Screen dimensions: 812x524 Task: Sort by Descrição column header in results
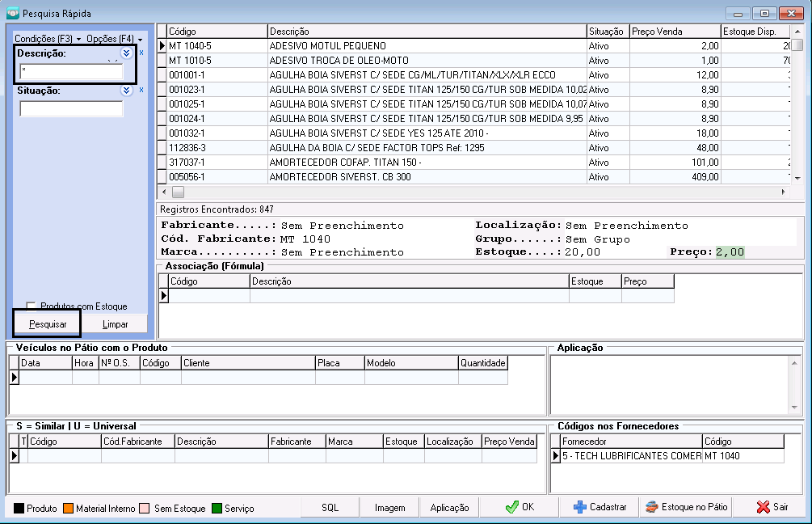[x=427, y=31]
